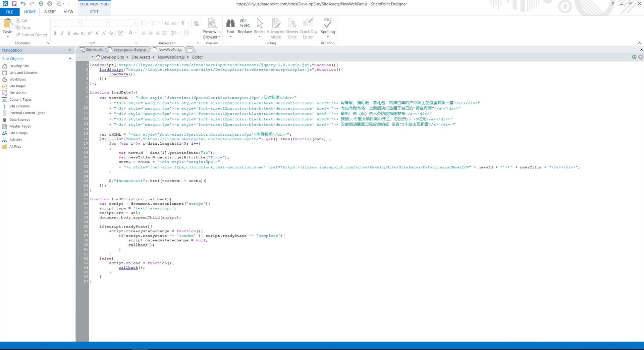The image size is (644, 350).
Task: Open the FILE menu tab
Action: (x=10, y=12)
